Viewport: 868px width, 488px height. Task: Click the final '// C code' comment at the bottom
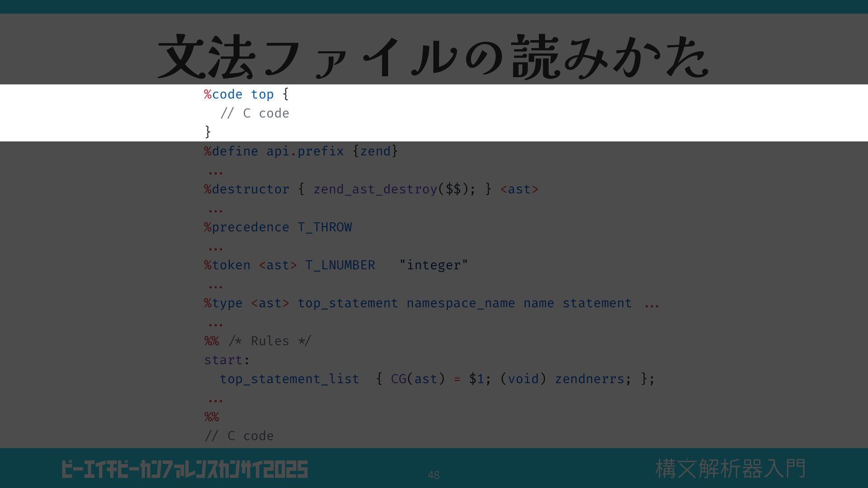[239, 436]
